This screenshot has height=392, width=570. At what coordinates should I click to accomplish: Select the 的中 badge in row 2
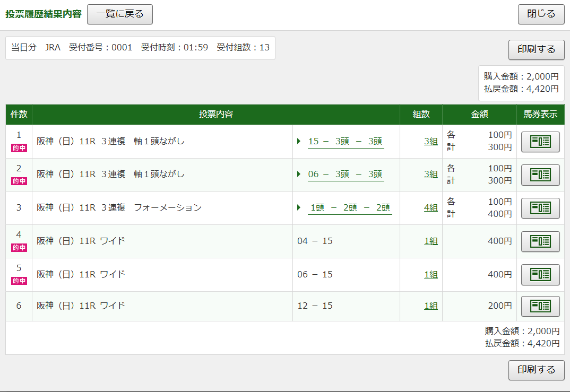(19, 181)
